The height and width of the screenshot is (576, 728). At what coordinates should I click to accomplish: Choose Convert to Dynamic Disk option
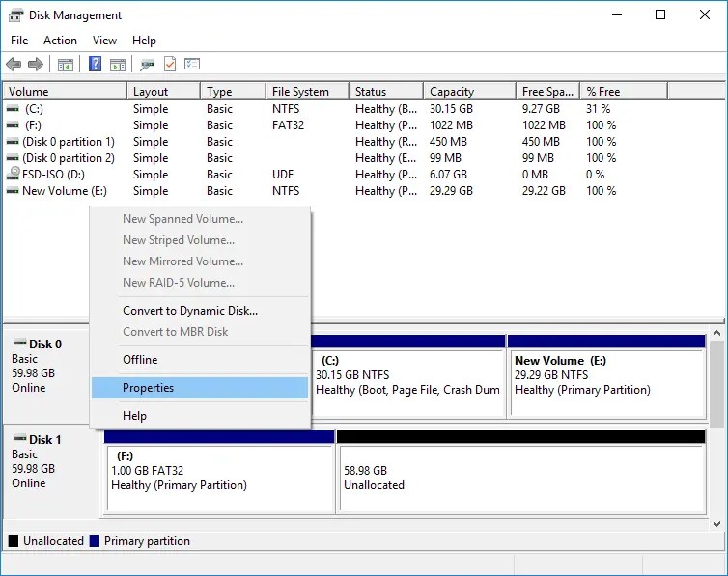click(189, 311)
